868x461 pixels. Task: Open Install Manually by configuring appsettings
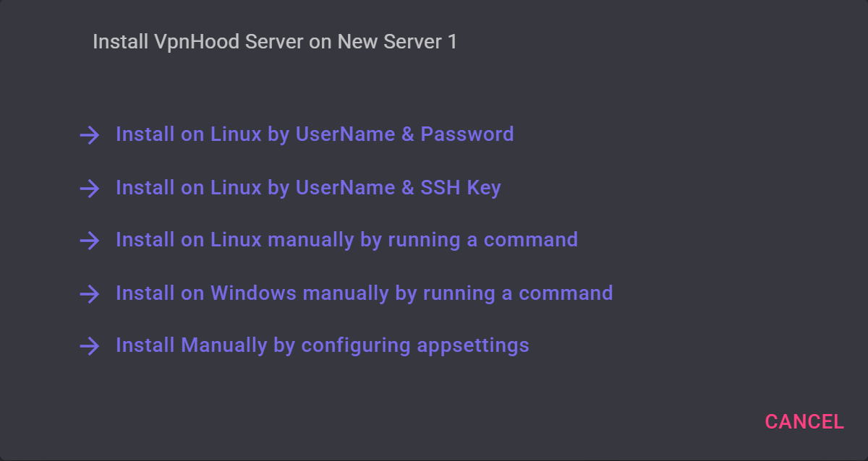click(x=322, y=345)
